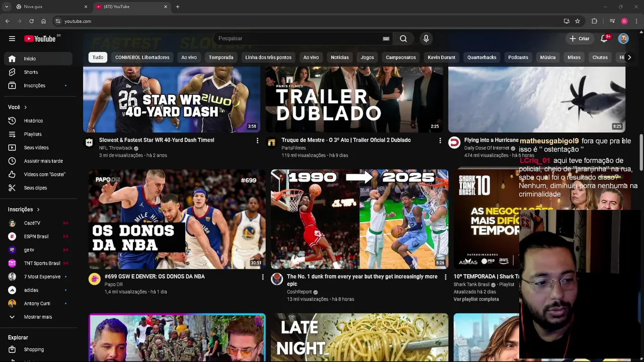Open the getv channel subscription

tap(38, 250)
